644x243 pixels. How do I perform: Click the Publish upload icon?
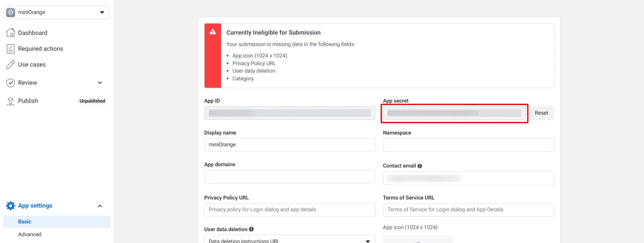tap(11, 101)
